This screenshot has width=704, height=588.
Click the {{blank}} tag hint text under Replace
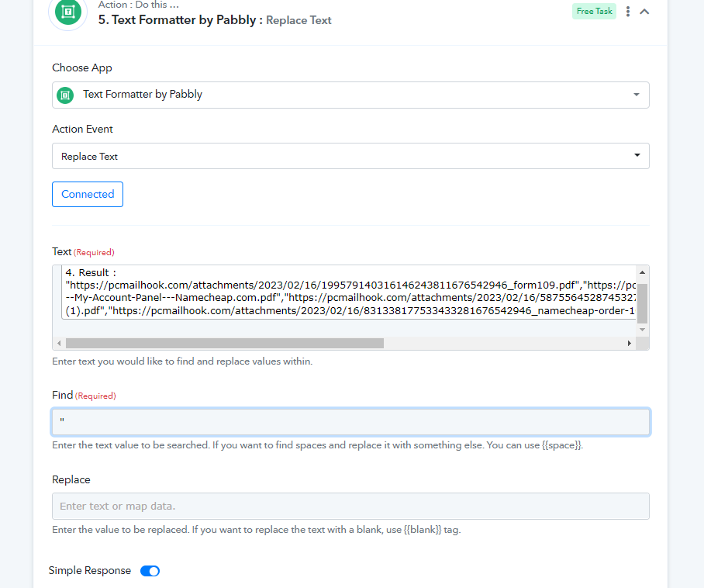point(423,530)
